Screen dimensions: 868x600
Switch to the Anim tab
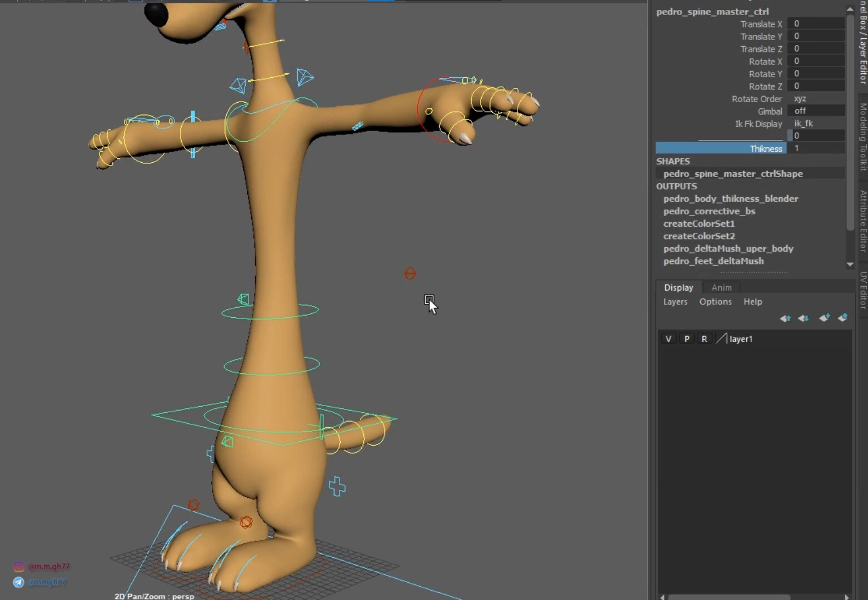pos(721,287)
